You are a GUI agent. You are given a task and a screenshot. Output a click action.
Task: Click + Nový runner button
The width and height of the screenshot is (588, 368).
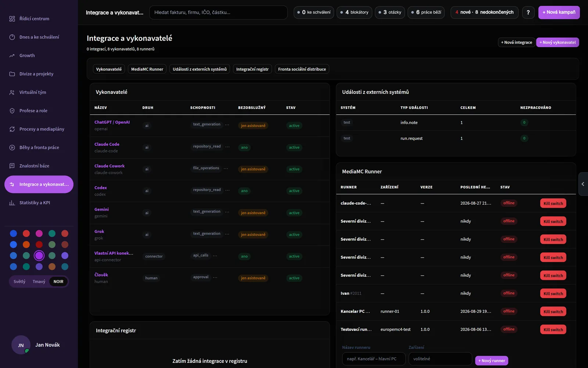click(x=492, y=361)
